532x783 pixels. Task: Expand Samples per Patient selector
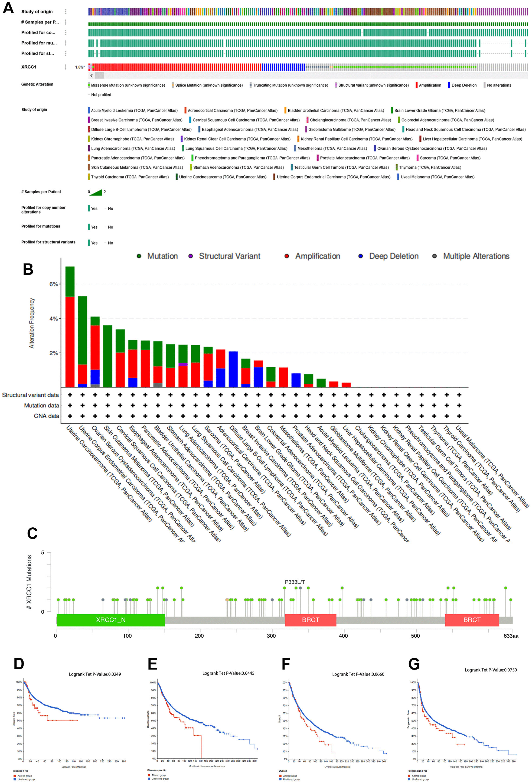click(x=65, y=22)
